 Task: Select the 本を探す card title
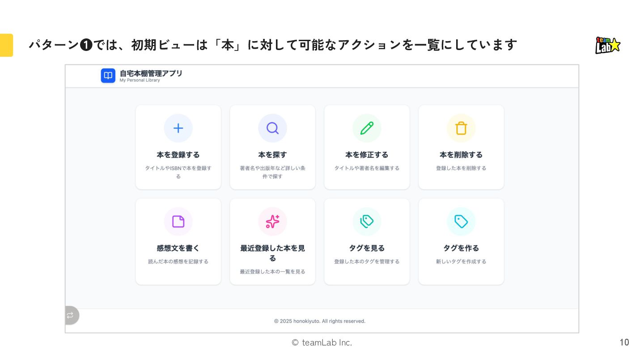(272, 155)
